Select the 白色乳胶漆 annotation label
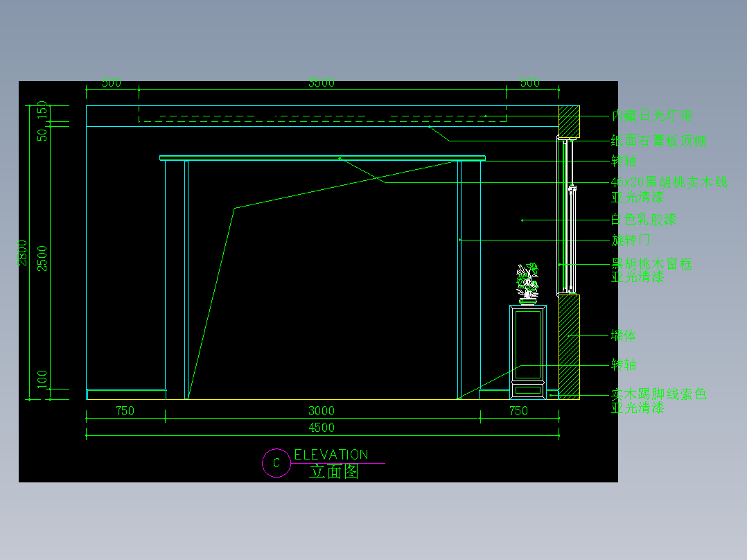The height and width of the screenshot is (560, 747). tap(644, 220)
